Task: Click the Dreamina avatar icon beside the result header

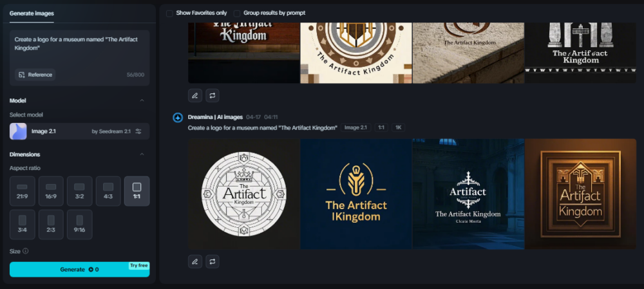Action: (x=178, y=117)
